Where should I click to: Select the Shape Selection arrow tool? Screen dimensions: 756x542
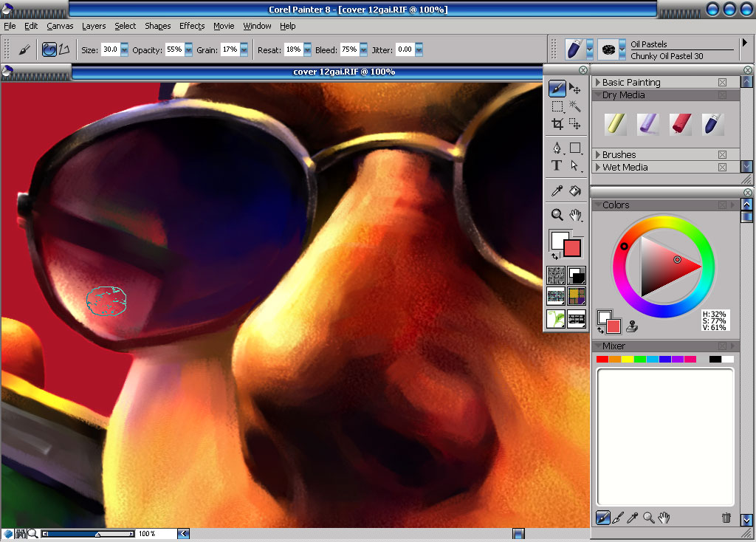pyautogui.click(x=574, y=165)
